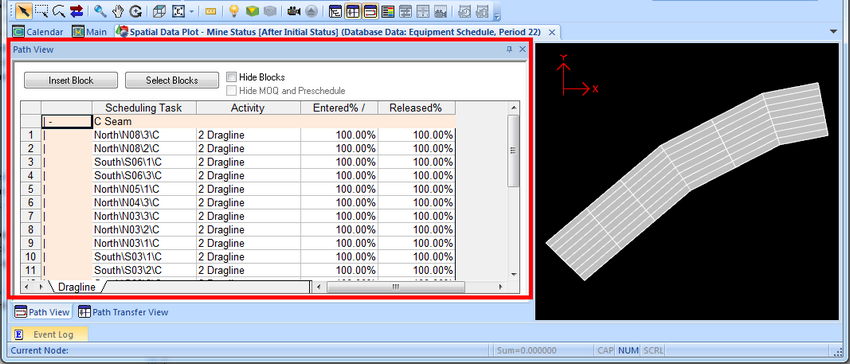Viewport: 850px width, 364px height.
Task: Click the table's vertical scrollbar thumb
Action: click(x=513, y=151)
